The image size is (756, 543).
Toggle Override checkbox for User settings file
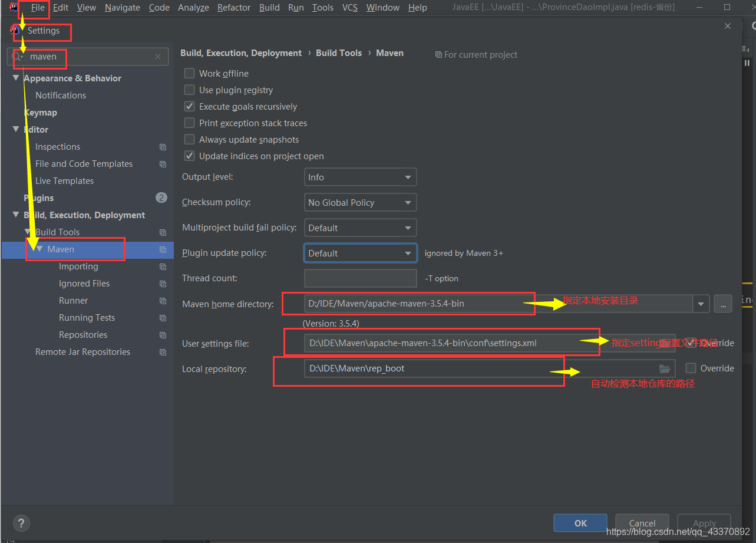click(x=691, y=343)
